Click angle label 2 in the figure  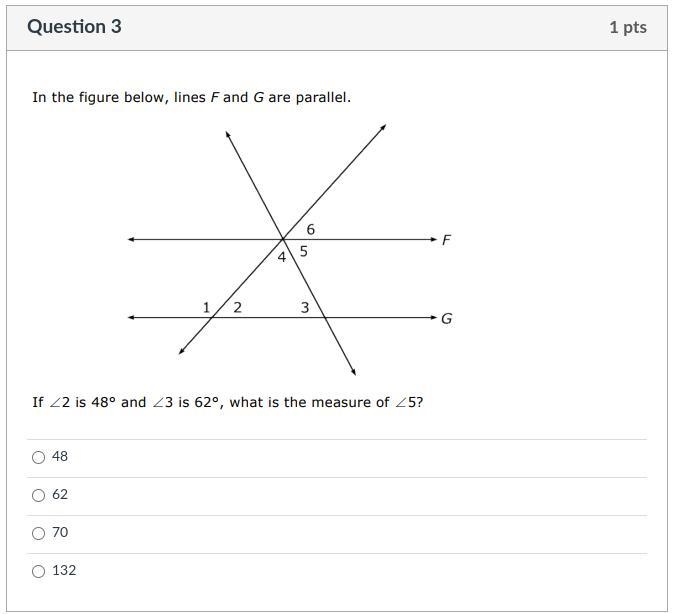coord(237,308)
